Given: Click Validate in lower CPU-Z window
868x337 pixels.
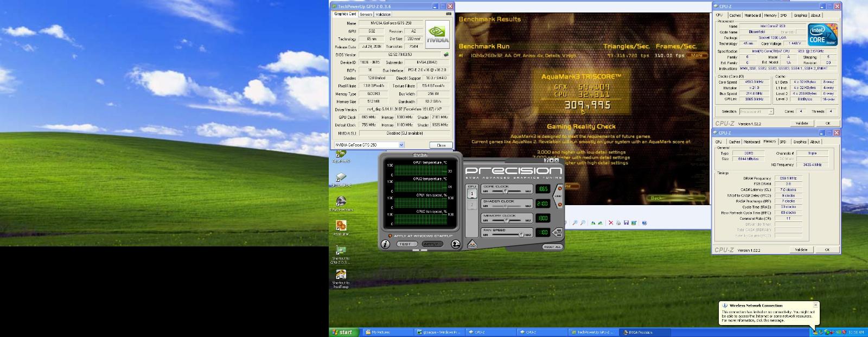Looking at the screenshot, I should (x=801, y=250).
